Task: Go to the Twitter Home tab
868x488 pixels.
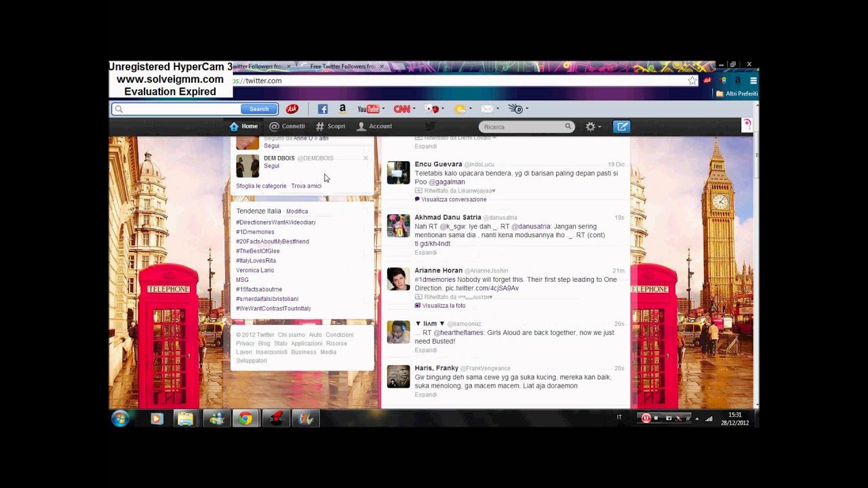Action: tap(243, 126)
